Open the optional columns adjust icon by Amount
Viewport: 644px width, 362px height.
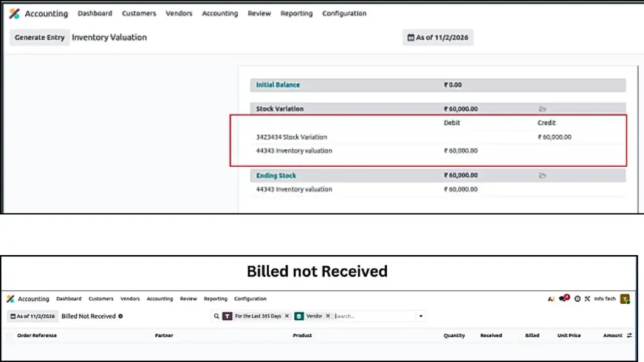(x=629, y=336)
